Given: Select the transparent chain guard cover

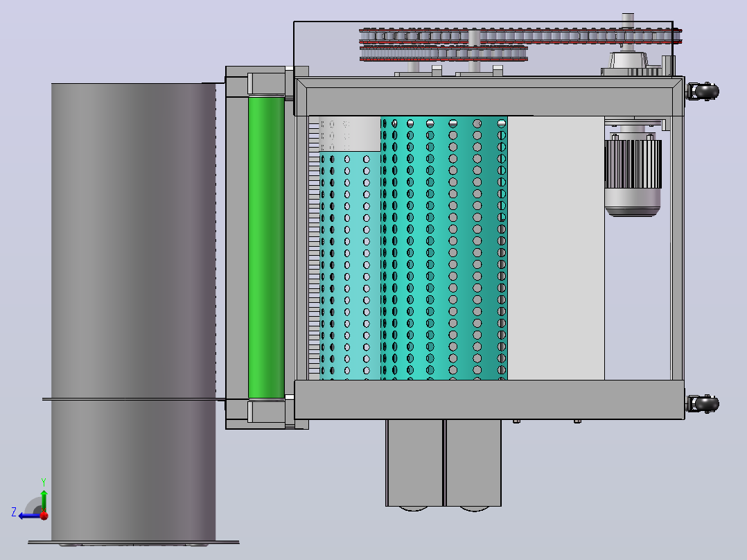Looking at the screenshot, I should pos(483,49).
